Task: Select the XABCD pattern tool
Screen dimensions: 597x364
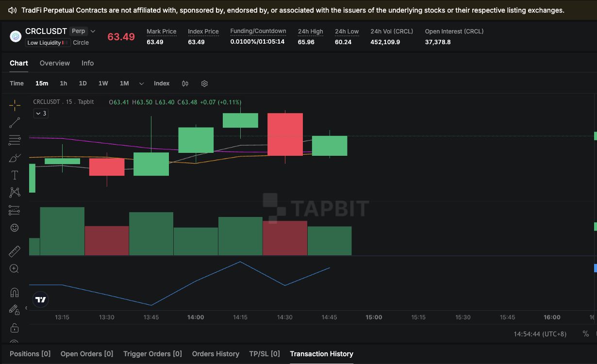Action: coord(15,193)
